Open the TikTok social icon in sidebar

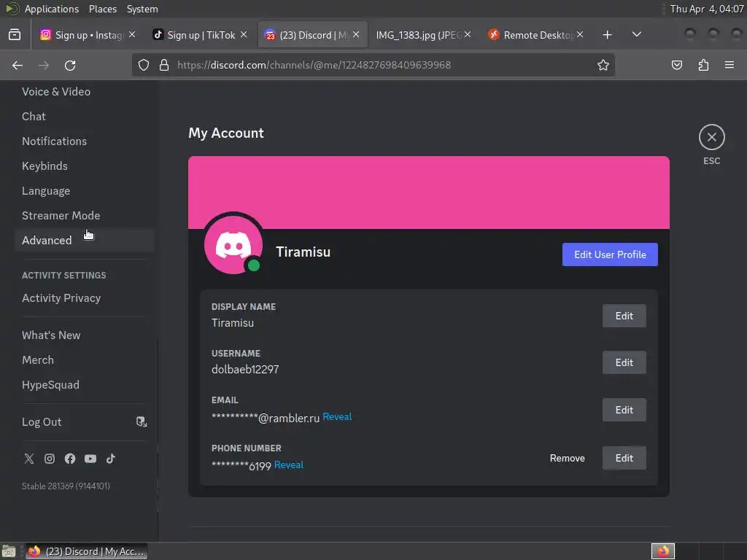[x=111, y=459]
